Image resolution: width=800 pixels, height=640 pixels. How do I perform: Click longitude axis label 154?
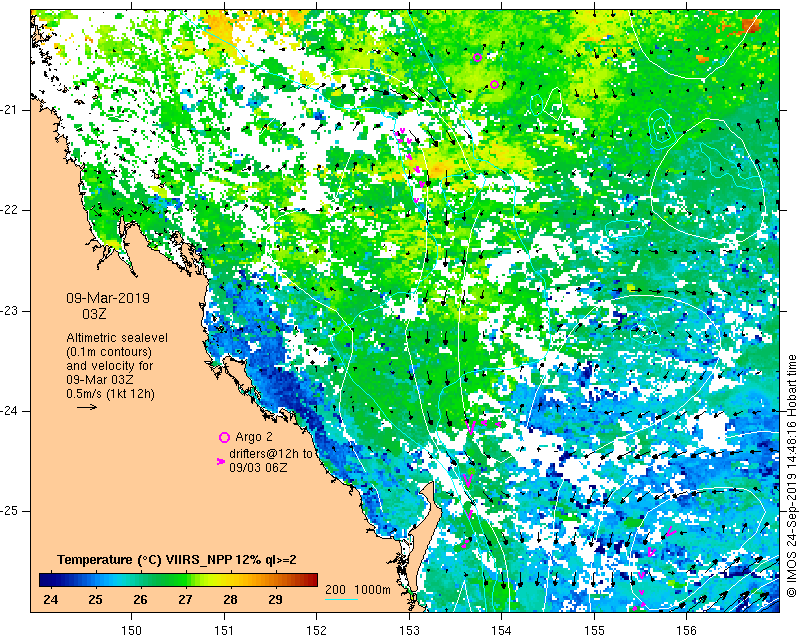(x=502, y=630)
